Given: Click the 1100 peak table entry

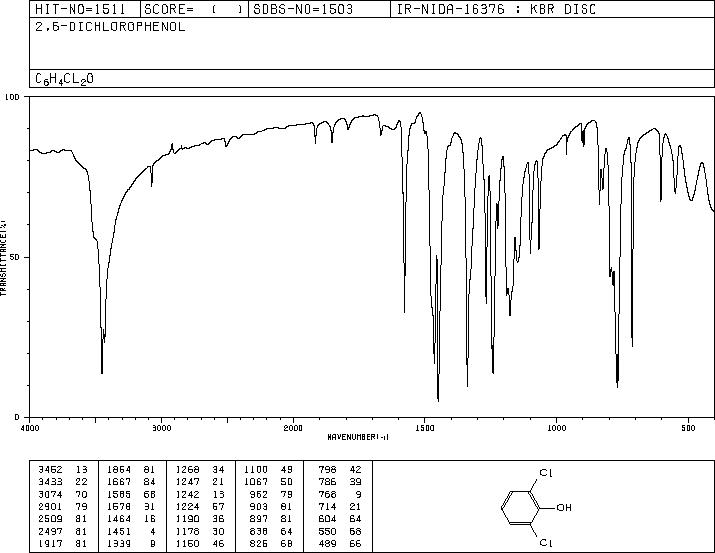Looking at the screenshot, I should click(x=268, y=469).
